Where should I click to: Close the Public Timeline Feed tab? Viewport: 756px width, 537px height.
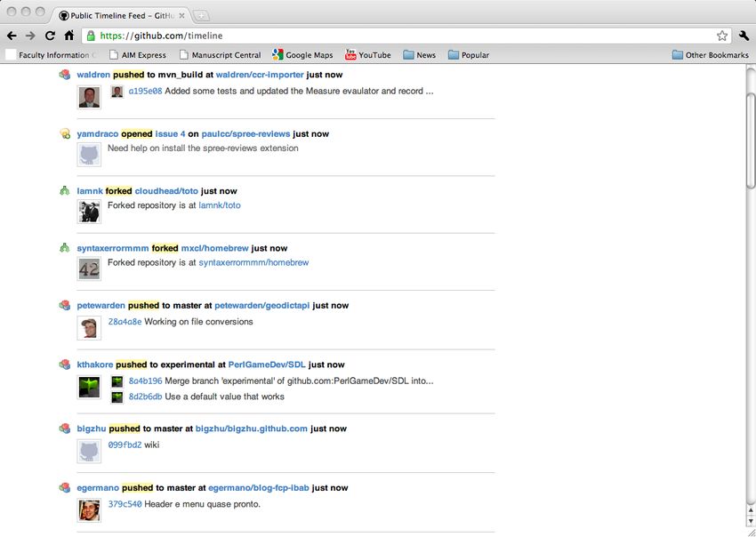[x=181, y=16]
